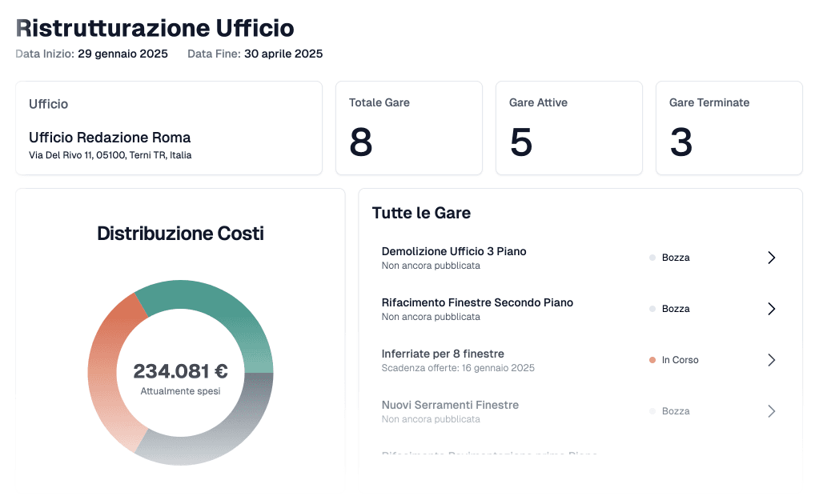Expand Demolizione Ufficio 3 Piano chevron arrow
The image size is (819, 504).
click(771, 258)
